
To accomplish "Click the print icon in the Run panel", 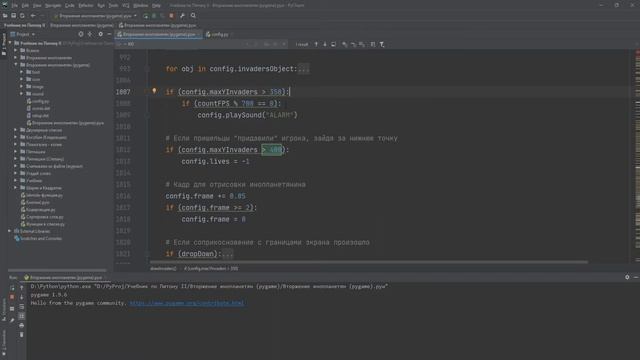I will [x=22, y=325].
